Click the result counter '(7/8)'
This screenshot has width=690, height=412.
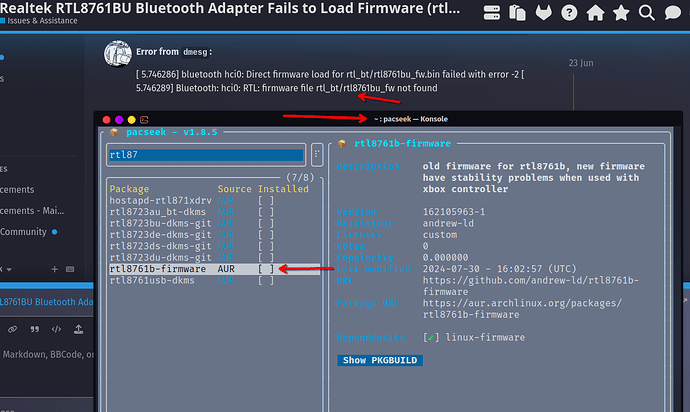click(300, 177)
